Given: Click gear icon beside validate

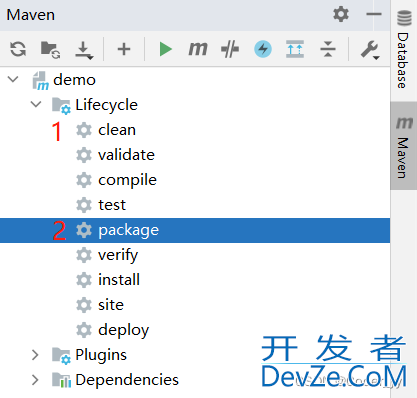Looking at the screenshot, I should pyautogui.click(x=84, y=155).
